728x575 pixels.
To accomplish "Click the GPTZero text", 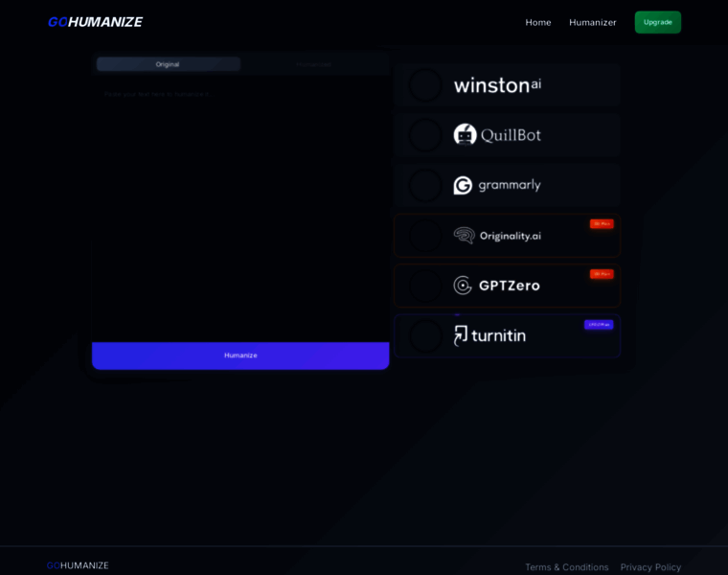I will 510,286.
